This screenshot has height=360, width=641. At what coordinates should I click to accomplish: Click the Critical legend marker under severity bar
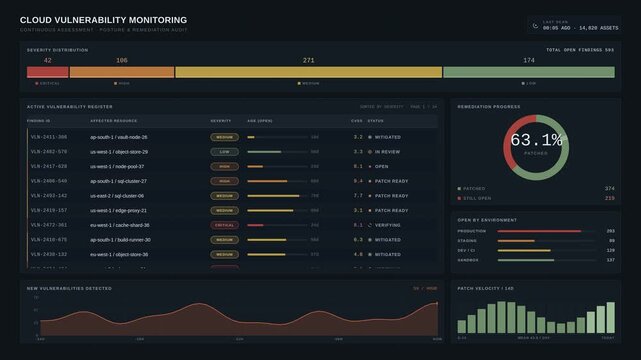(37, 83)
